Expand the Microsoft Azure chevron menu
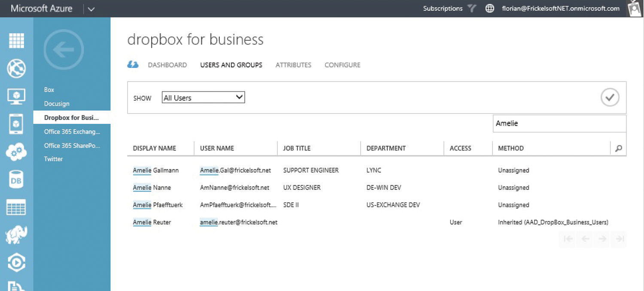Image resolution: width=644 pixels, height=291 pixels. coord(91,9)
